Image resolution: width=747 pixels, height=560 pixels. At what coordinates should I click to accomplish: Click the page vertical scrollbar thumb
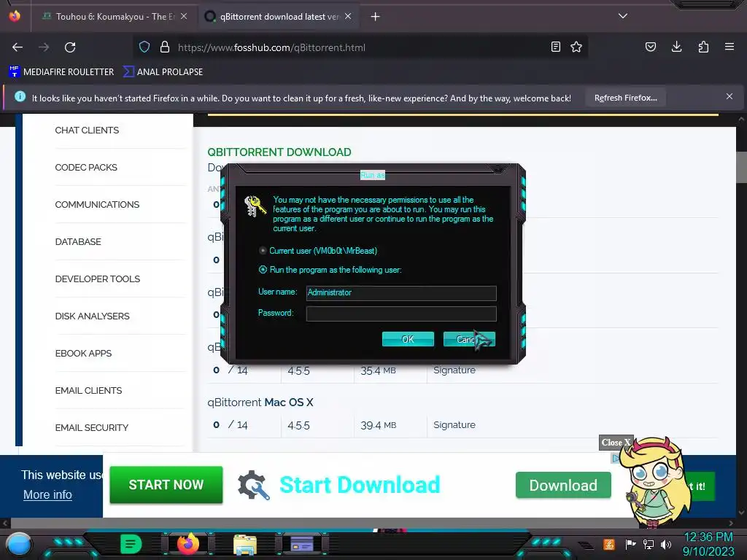pos(741,167)
